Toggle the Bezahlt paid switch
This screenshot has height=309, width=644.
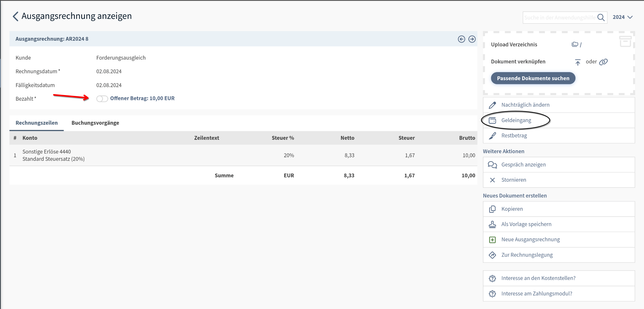pos(102,99)
